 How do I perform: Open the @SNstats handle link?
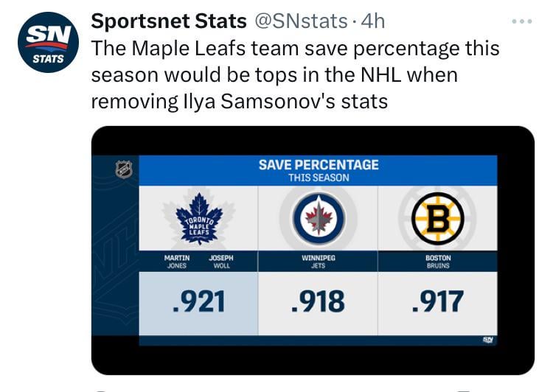(300, 21)
